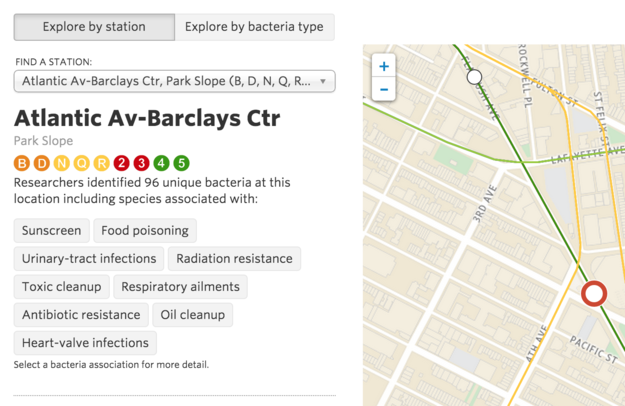Select the yellow Q train line icon

point(81,163)
